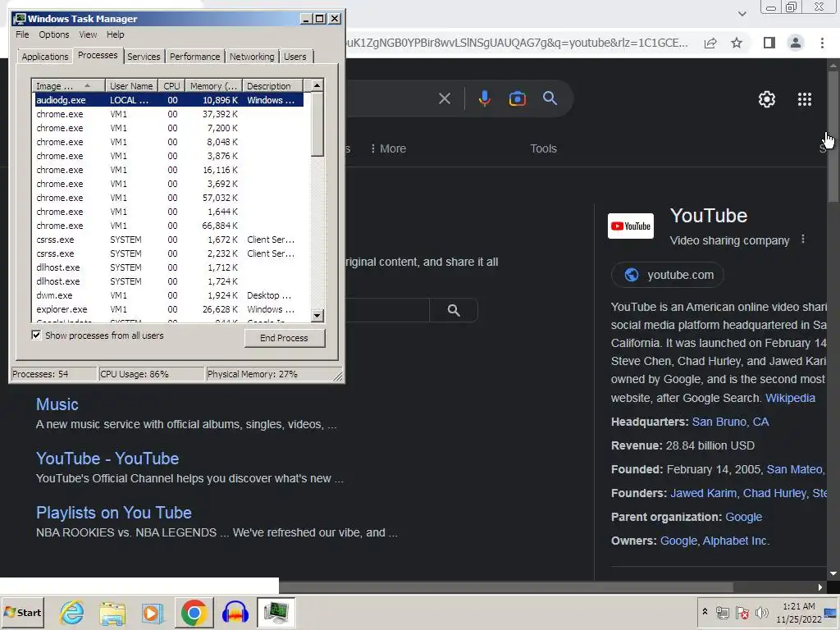Expand the More search filters menu
The height and width of the screenshot is (630, 840).
(x=388, y=148)
